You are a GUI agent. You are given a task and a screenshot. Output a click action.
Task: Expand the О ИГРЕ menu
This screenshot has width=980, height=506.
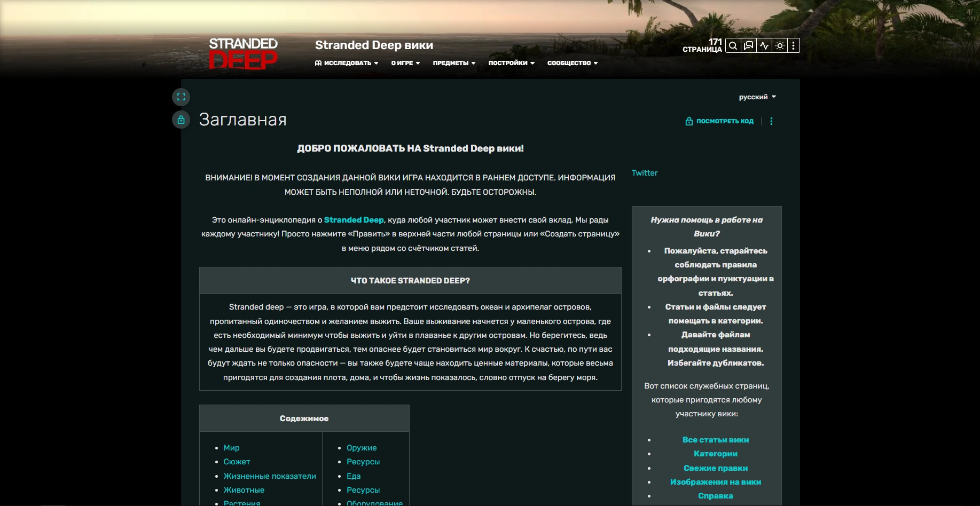[x=405, y=63]
